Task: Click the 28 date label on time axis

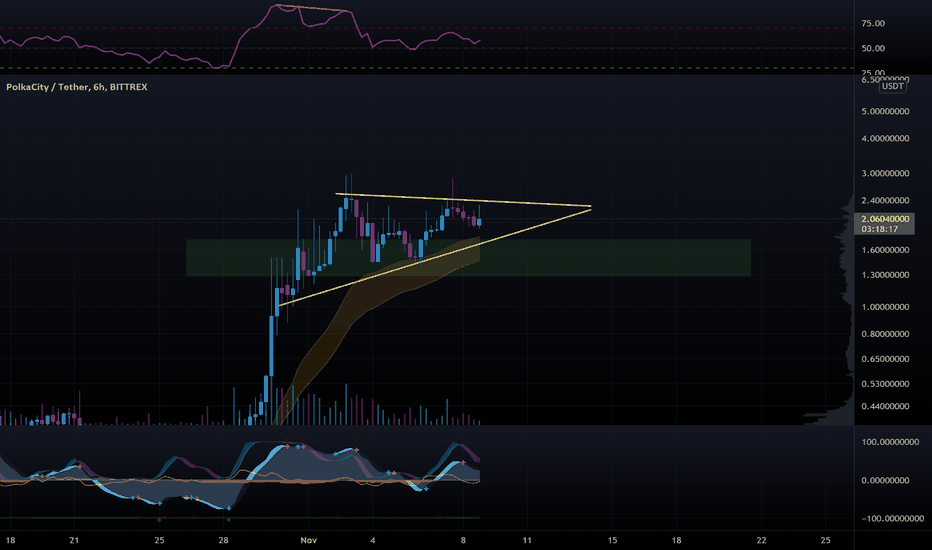Action: point(223,540)
